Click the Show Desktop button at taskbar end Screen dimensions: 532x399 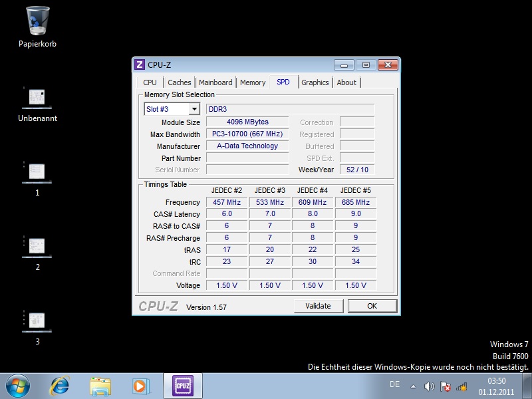[x=527, y=386]
